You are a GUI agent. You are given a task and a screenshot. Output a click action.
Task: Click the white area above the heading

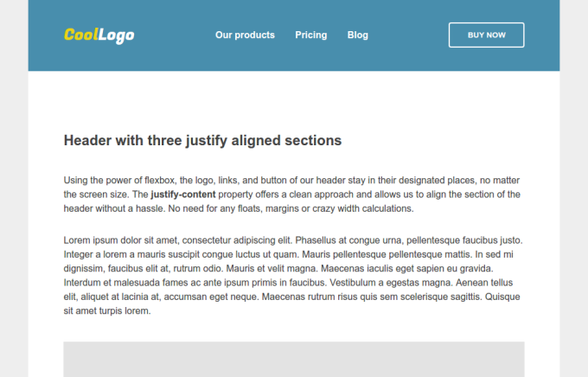click(x=293, y=99)
